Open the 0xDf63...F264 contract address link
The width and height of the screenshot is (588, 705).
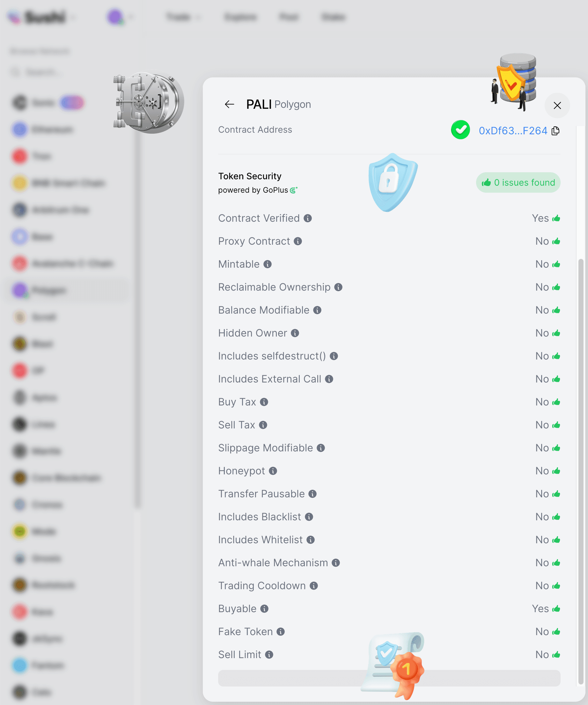(x=512, y=130)
